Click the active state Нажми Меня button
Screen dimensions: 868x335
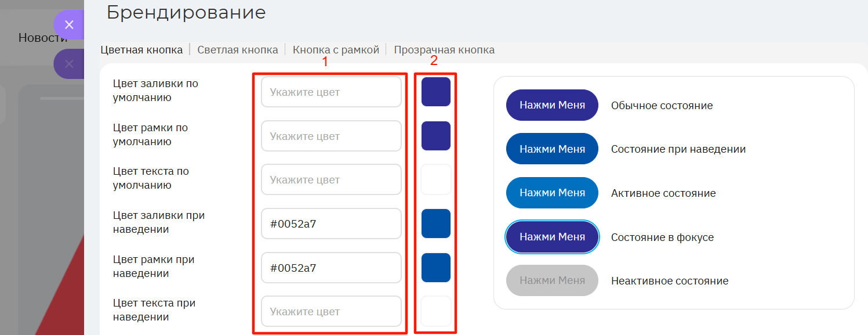[552, 193]
